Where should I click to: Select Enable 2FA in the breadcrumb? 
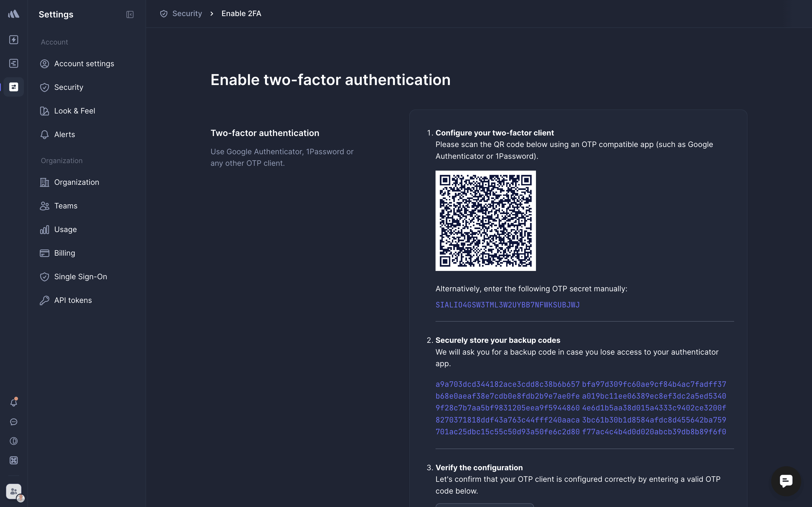pos(241,13)
